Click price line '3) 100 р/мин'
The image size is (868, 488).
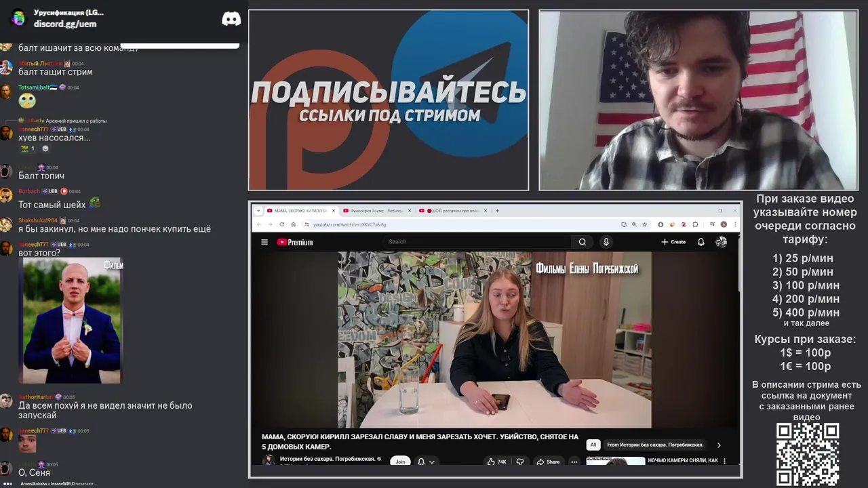tap(806, 285)
